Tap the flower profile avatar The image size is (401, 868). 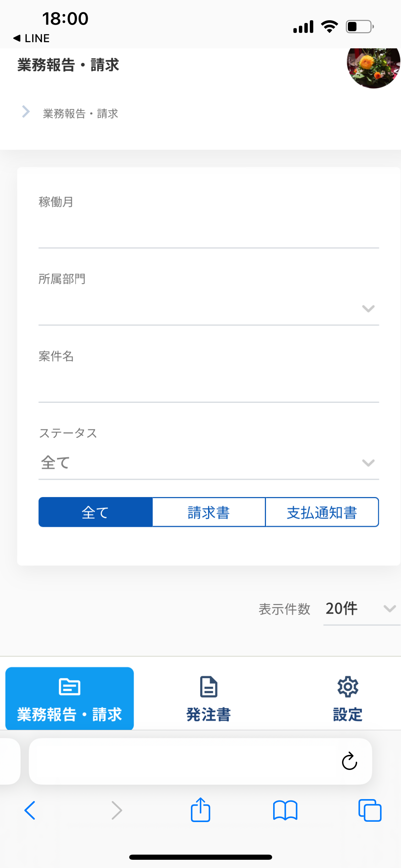[x=373, y=67]
